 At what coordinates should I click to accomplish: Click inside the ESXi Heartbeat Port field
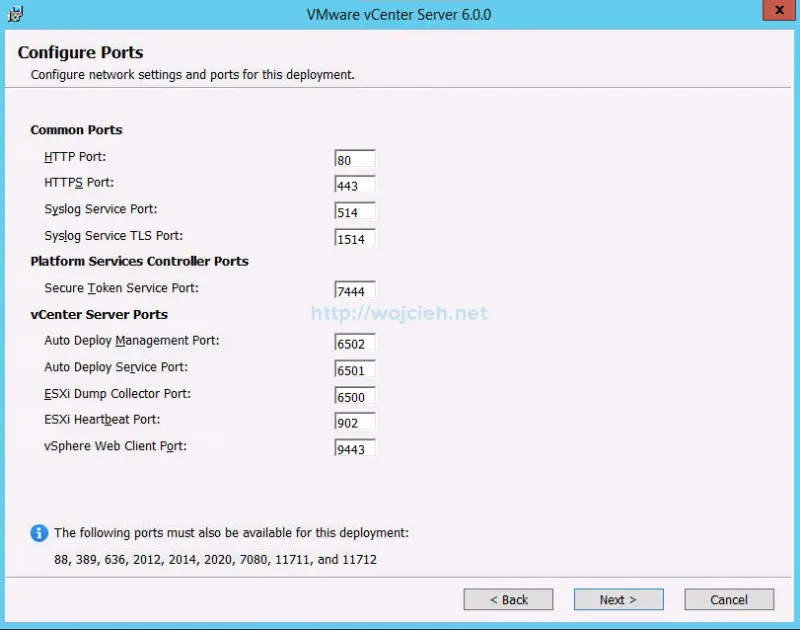tap(355, 422)
